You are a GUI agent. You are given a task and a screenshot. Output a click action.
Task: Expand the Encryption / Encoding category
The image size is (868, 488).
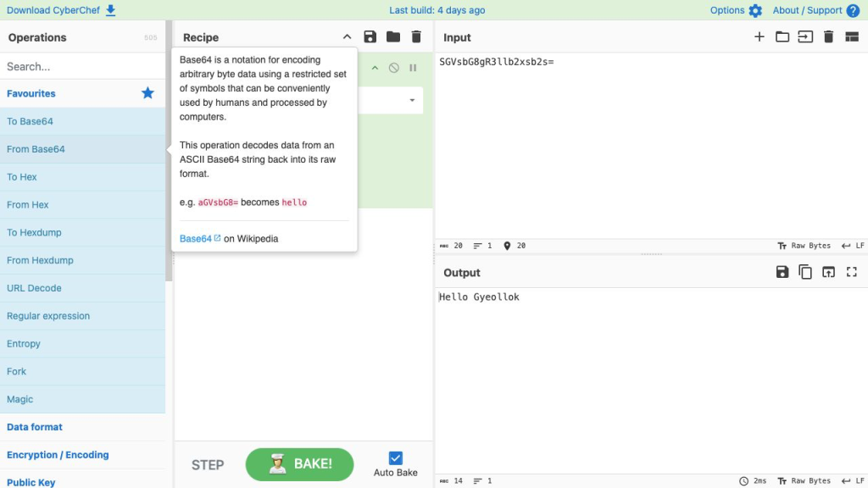pyautogui.click(x=82, y=455)
